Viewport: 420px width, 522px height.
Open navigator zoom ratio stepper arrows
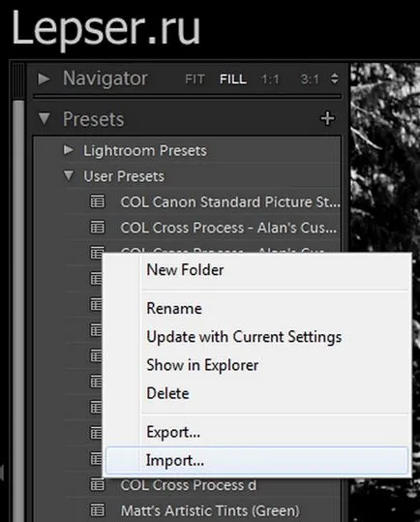[335, 78]
